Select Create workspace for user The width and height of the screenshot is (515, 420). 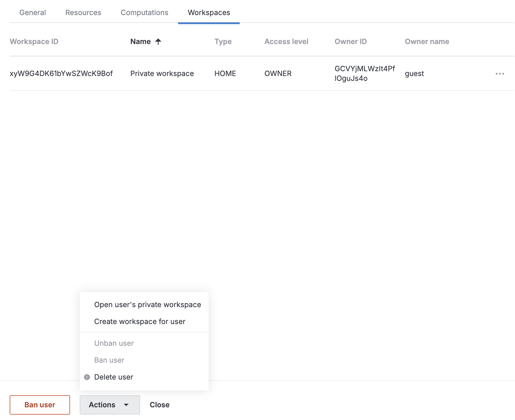(x=140, y=321)
